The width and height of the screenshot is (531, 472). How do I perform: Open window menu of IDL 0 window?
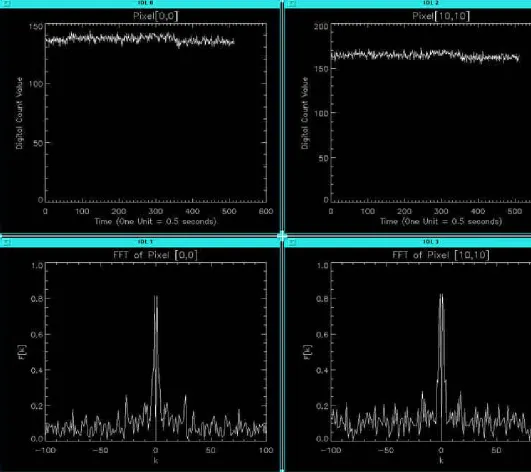(7, 4)
